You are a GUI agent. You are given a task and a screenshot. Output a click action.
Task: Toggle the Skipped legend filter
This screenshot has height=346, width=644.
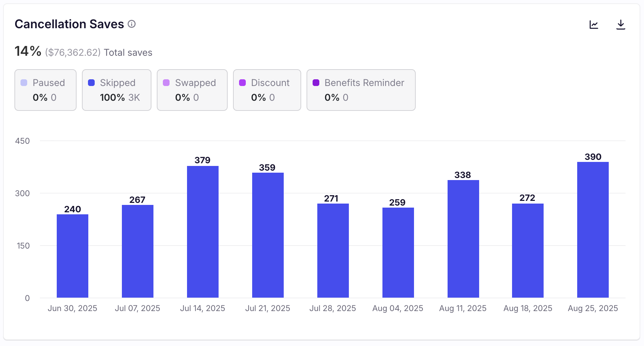117,90
